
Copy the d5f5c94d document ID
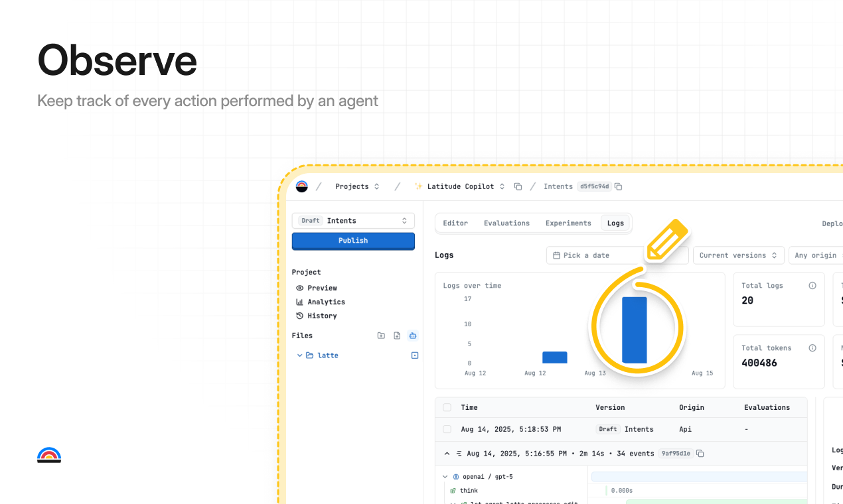[x=618, y=186]
